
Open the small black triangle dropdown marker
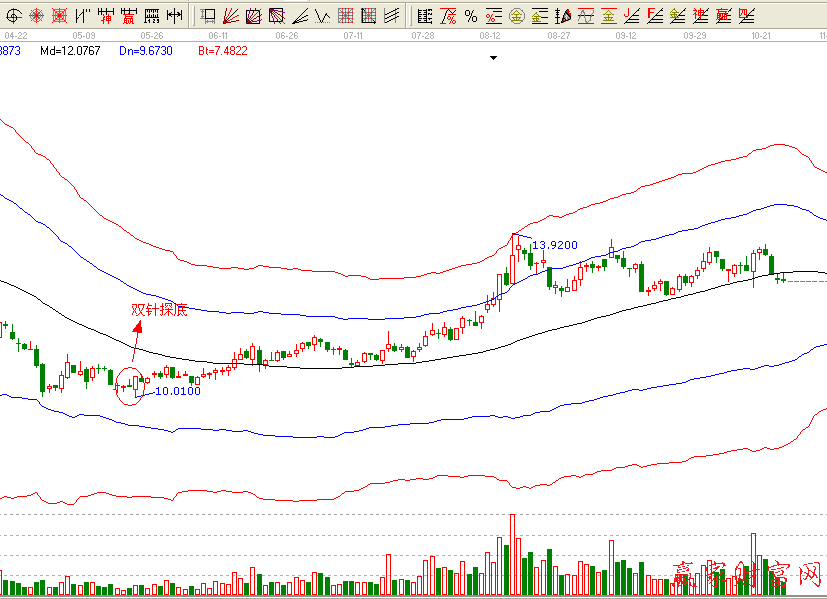click(x=493, y=58)
